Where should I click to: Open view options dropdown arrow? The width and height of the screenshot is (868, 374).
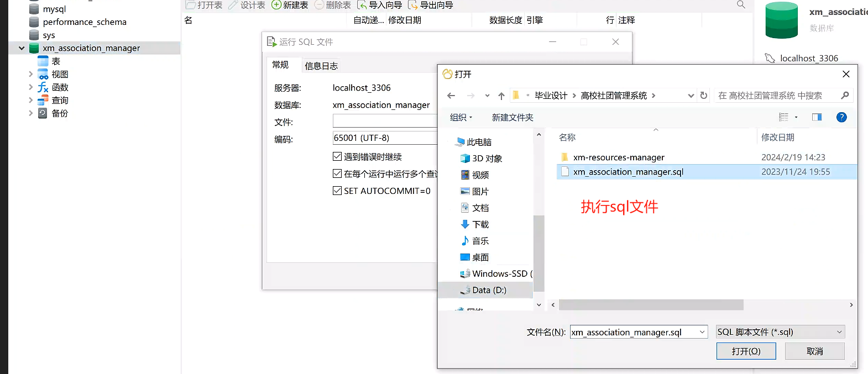tap(796, 117)
